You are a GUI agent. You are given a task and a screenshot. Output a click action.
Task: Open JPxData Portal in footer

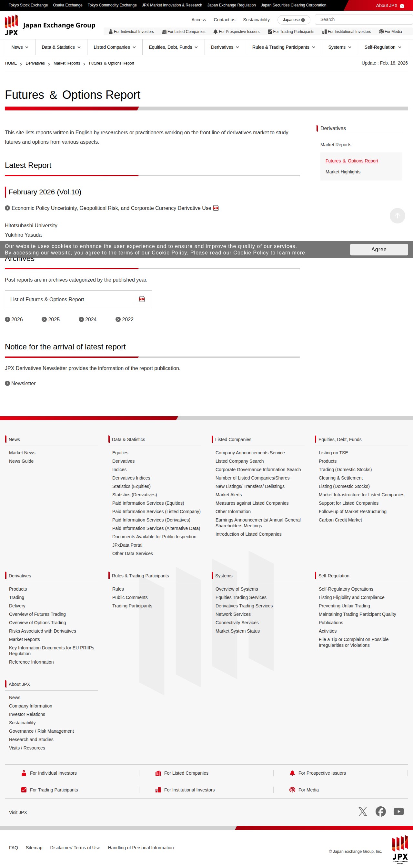tap(127, 545)
